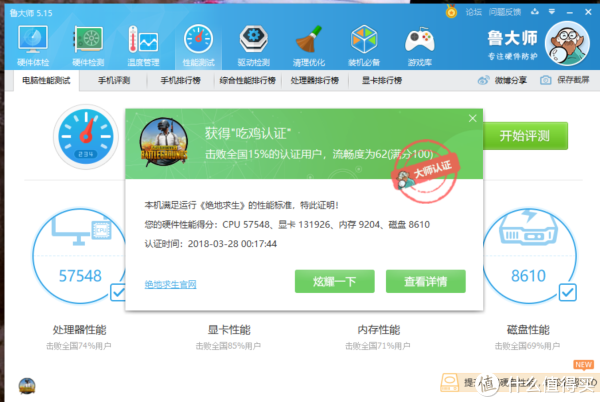Image resolution: width=600 pixels, height=402 pixels.
Task: Open 装机必备 essential software
Action: pos(364,46)
